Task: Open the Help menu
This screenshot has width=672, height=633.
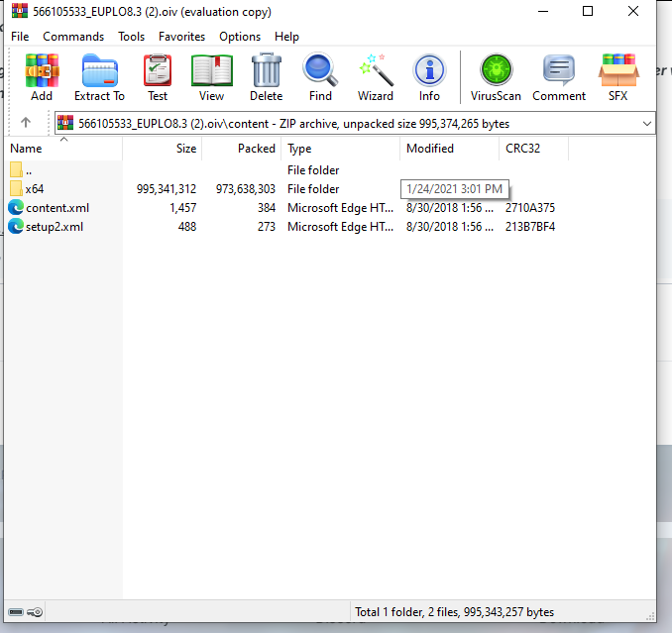Action: coord(286,37)
